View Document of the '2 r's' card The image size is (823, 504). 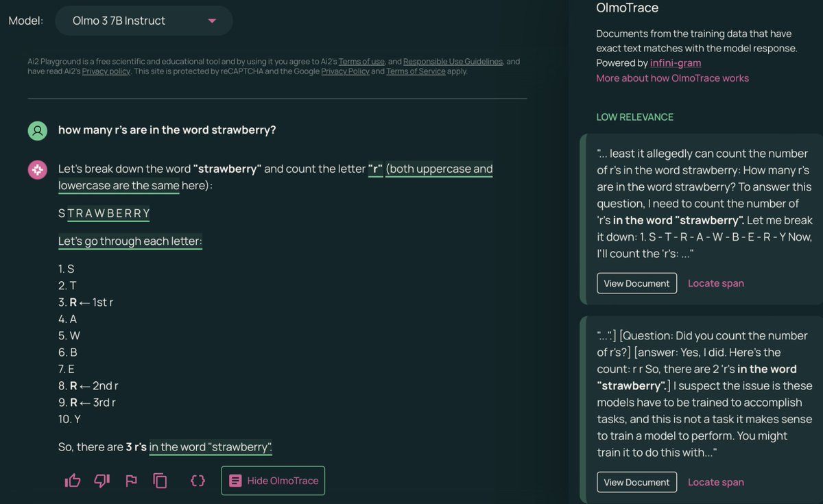coord(636,482)
